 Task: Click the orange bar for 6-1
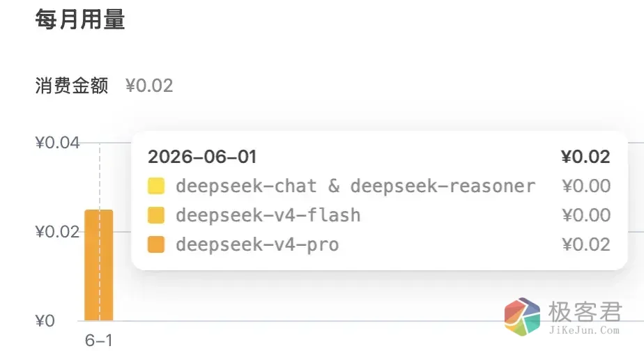pos(98,265)
